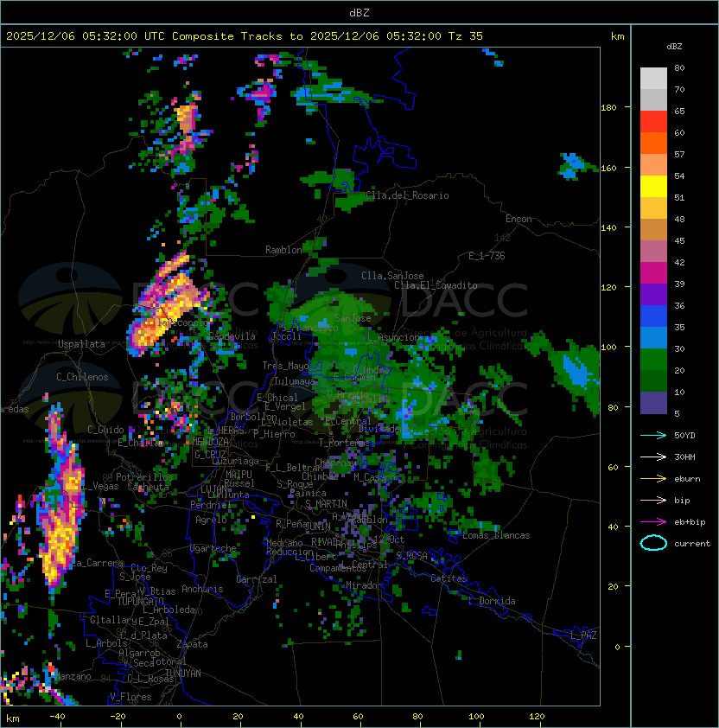Click the Anchoris map label
The image size is (719, 728).
click(x=202, y=589)
